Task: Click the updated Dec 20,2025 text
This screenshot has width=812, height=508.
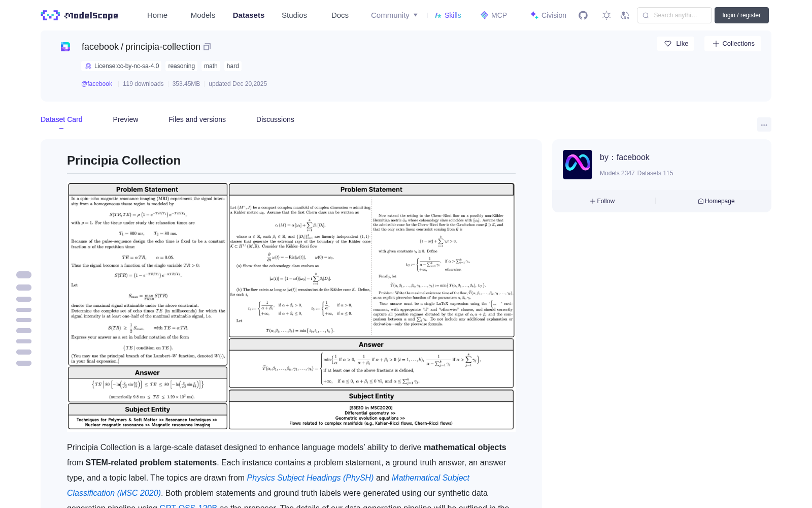Action: click(238, 84)
